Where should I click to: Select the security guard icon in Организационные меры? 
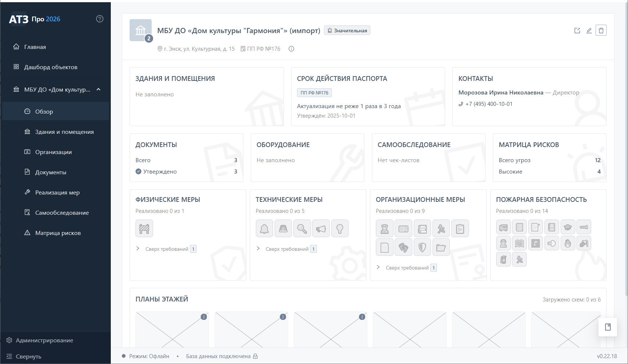pos(385,229)
